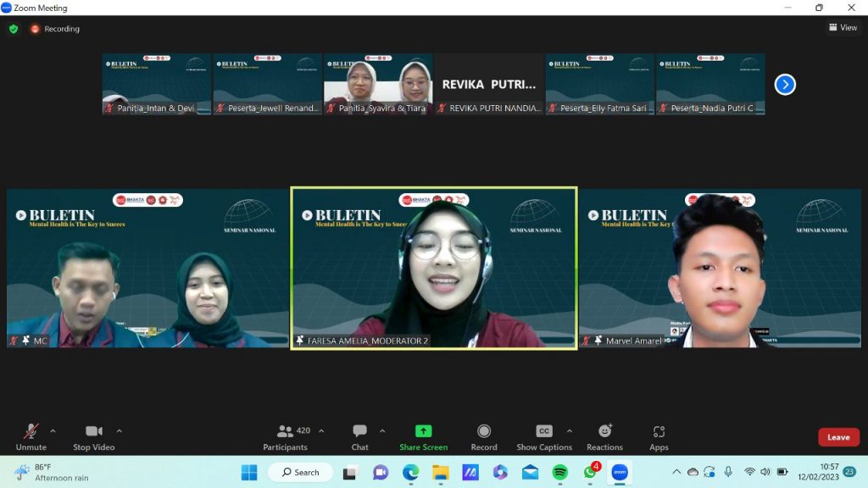Click the red Leave button

pyautogui.click(x=838, y=437)
